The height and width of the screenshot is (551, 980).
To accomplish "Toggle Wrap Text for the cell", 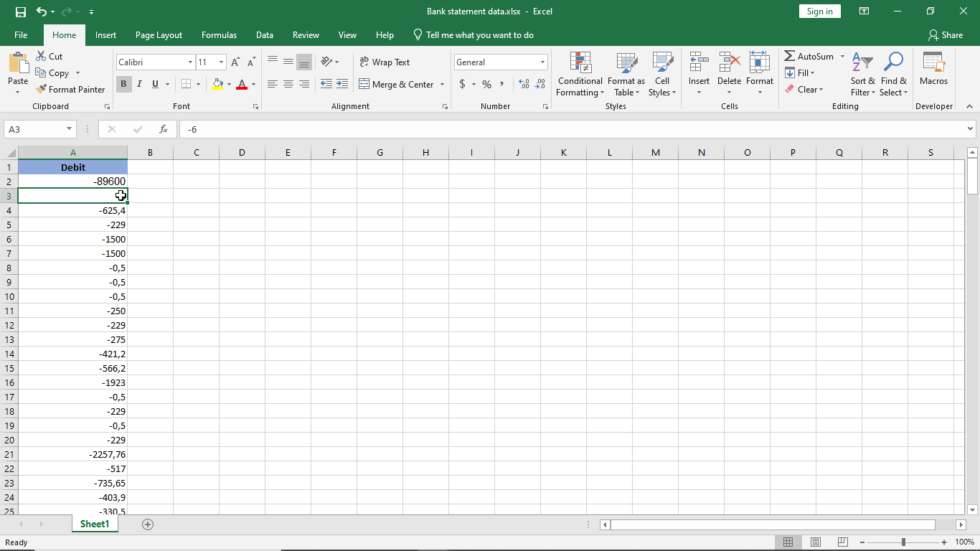I will pyautogui.click(x=385, y=62).
